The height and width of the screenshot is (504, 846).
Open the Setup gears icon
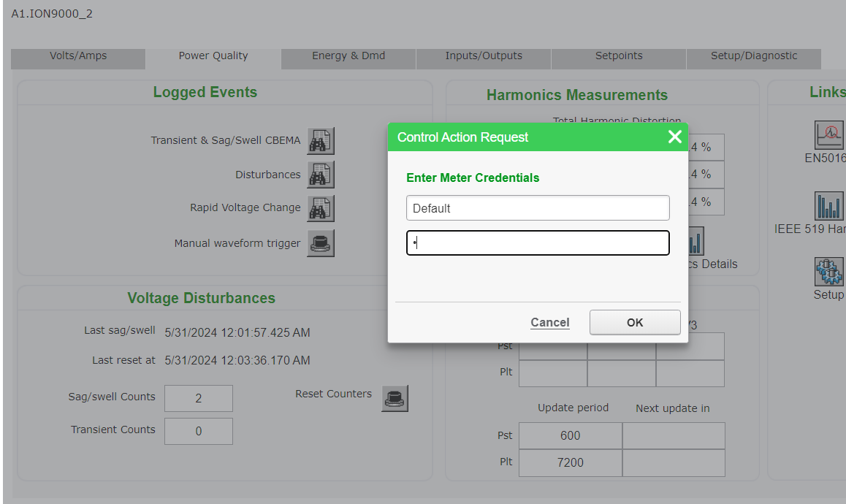tap(828, 272)
